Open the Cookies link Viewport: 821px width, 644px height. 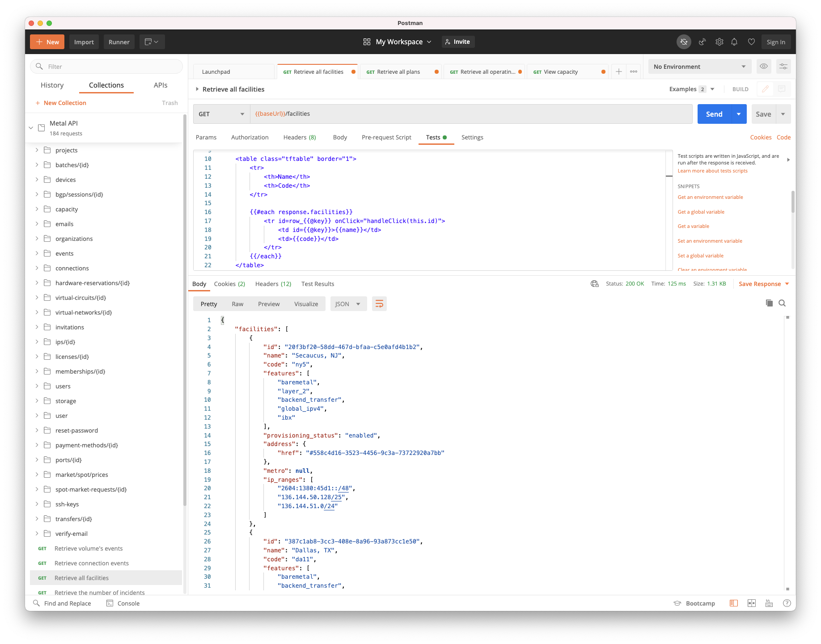click(761, 137)
